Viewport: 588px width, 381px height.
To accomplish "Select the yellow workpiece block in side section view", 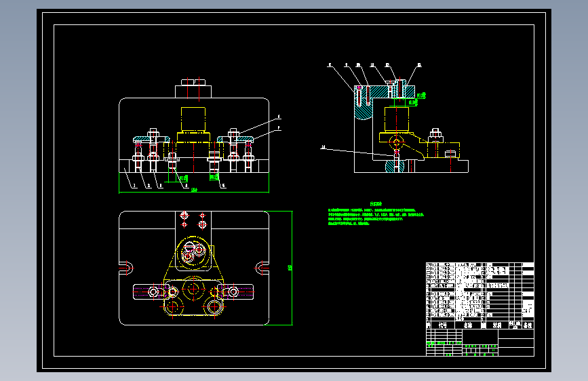I will coord(397,119).
